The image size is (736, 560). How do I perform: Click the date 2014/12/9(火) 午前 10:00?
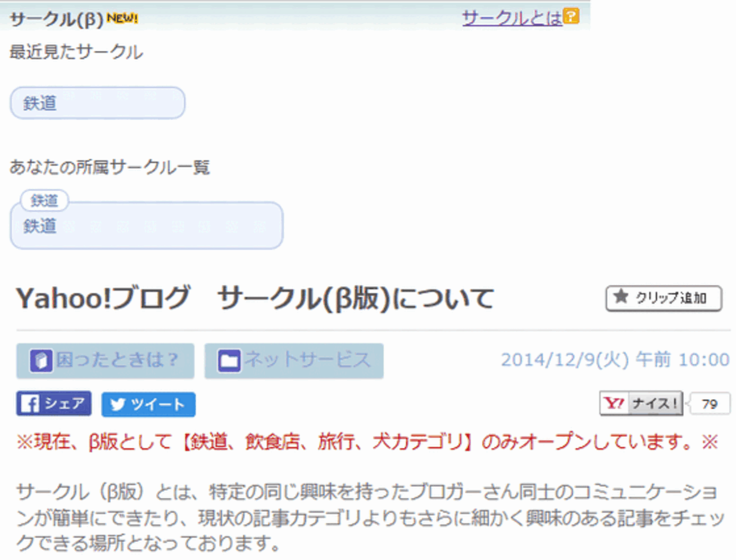615,360
